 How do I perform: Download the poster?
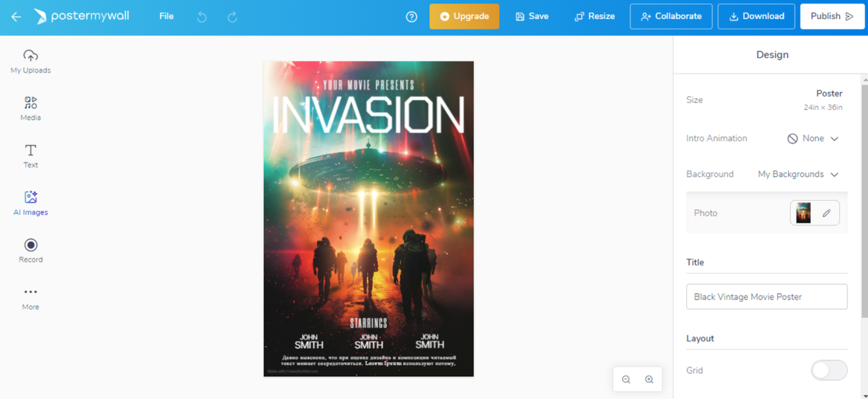[756, 16]
